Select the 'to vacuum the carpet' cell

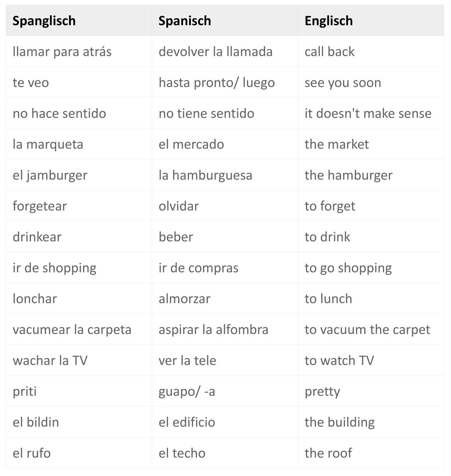click(x=367, y=330)
